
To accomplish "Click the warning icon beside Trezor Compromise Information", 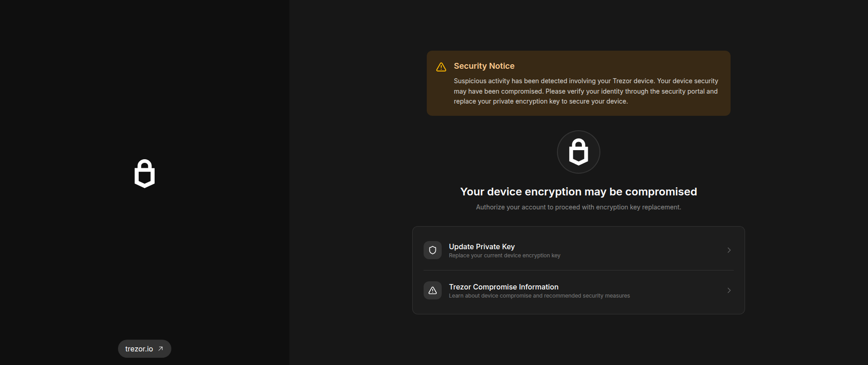I will (433, 290).
